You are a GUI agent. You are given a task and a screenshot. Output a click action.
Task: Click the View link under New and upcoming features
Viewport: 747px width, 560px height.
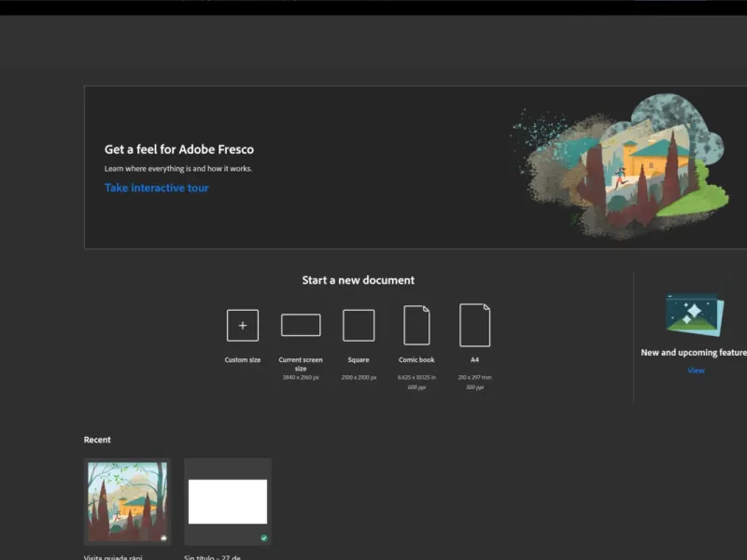coord(696,371)
